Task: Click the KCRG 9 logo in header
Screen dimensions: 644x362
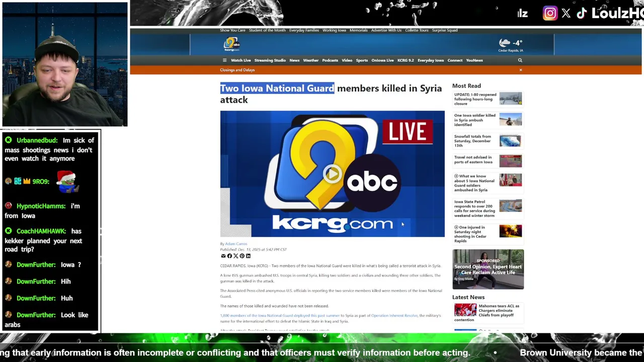Action: coord(232,44)
